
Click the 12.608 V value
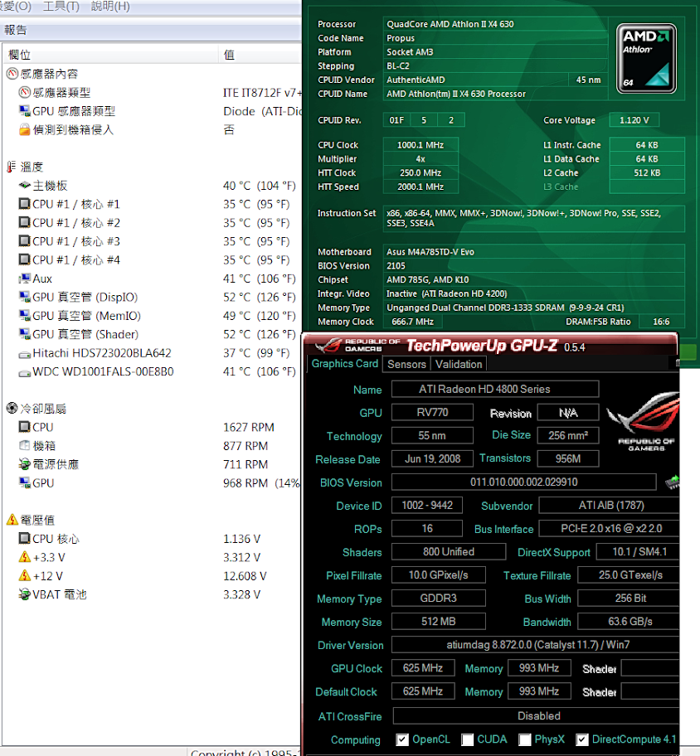coord(245,576)
